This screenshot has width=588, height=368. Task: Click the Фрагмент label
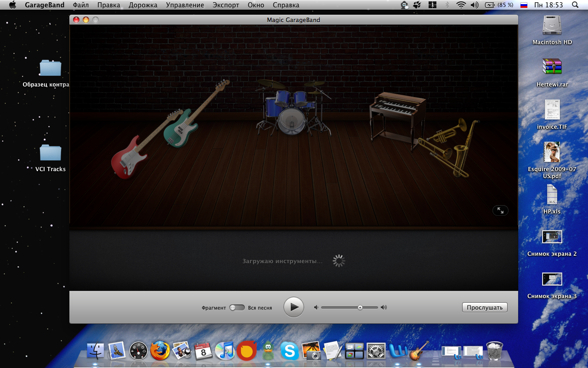(214, 308)
